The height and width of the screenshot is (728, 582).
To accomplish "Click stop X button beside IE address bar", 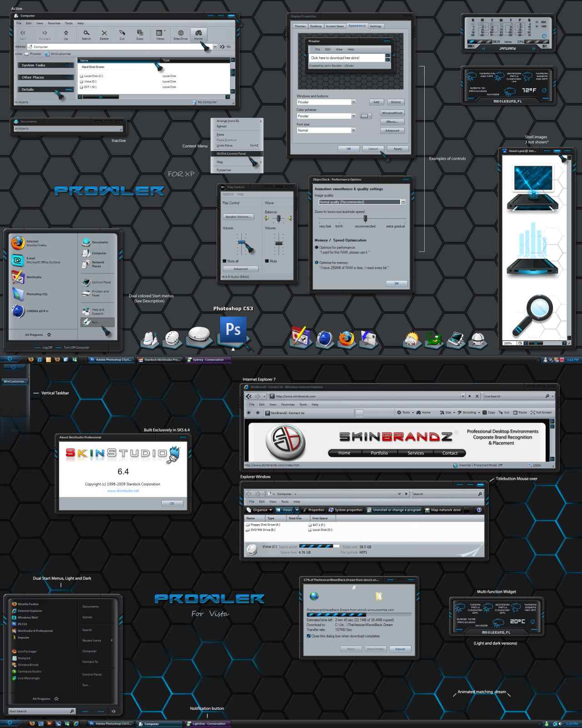I will point(477,396).
